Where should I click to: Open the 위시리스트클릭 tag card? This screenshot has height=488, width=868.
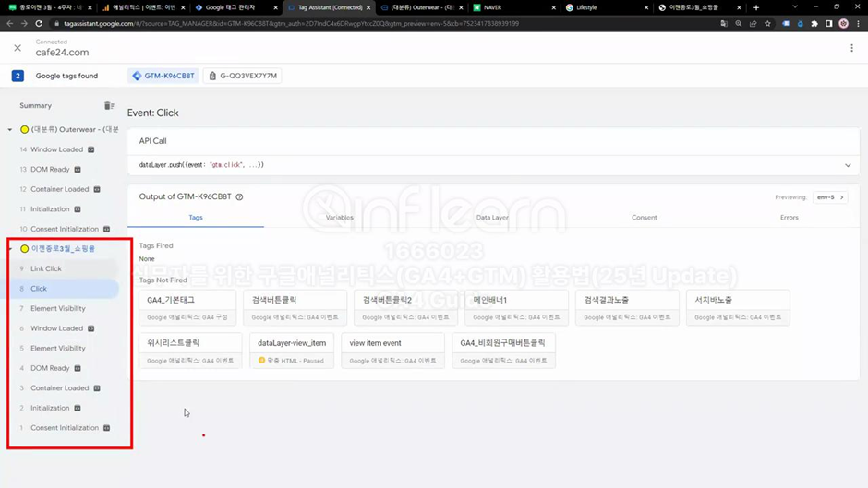point(190,351)
